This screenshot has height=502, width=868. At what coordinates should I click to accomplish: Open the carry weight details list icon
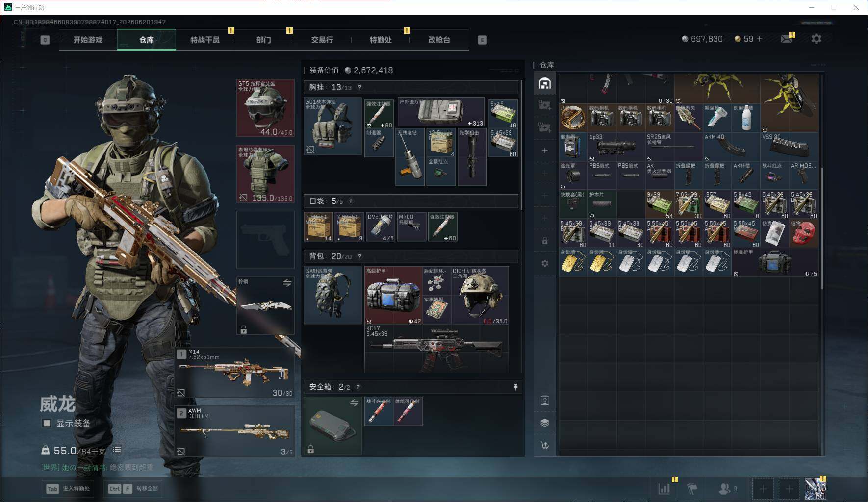(x=117, y=450)
